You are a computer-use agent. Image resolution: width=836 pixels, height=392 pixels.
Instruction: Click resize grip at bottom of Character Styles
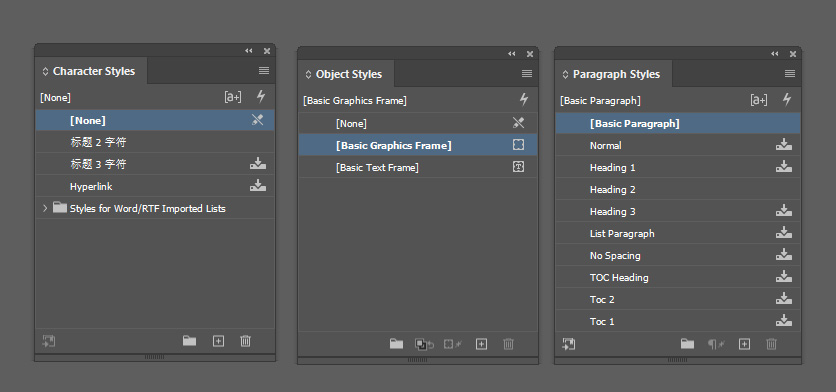[155, 357]
